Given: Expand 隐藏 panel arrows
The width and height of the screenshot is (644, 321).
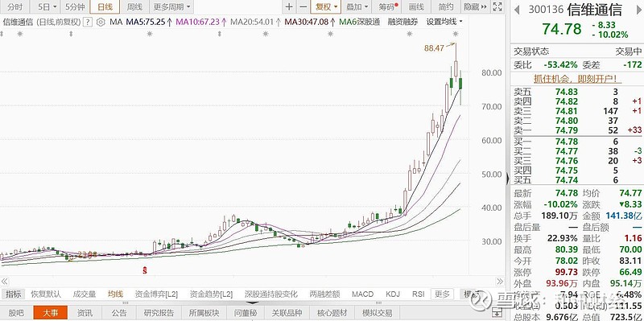Looking at the screenshot, I should (x=475, y=6).
